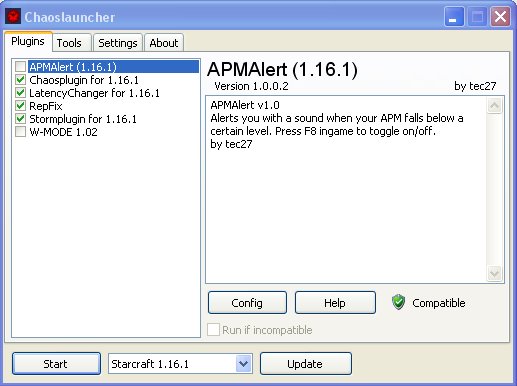
Task: Click the description scrollbar up arrow
Action: [494, 106]
